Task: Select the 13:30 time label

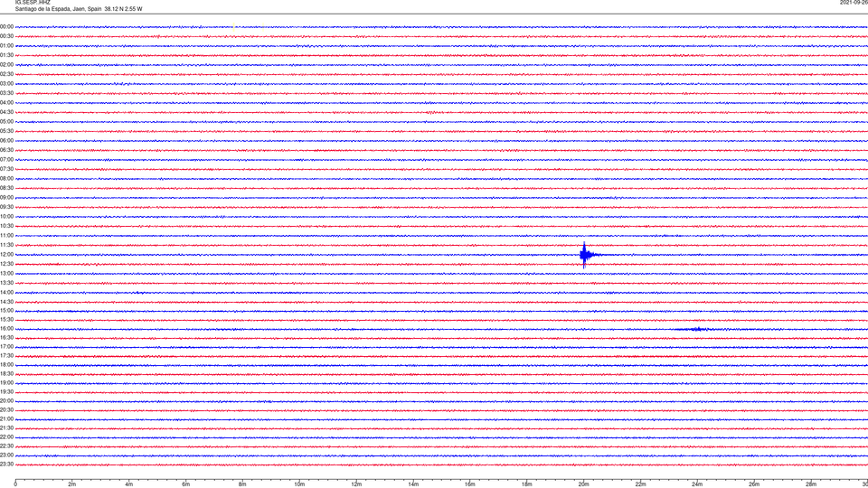Action: (x=6, y=283)
